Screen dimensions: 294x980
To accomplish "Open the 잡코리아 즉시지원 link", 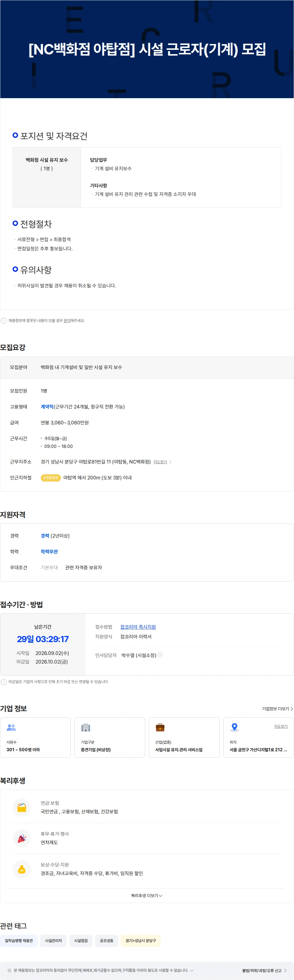I will click(x=138, y=627).
